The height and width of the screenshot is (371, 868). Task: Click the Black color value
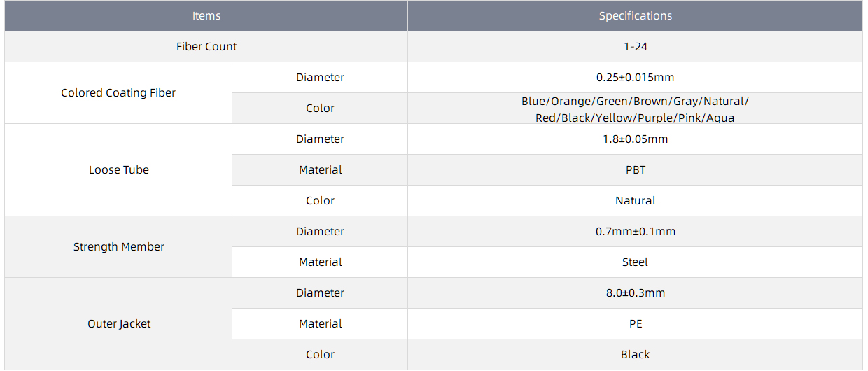click(x=636, y=354)
